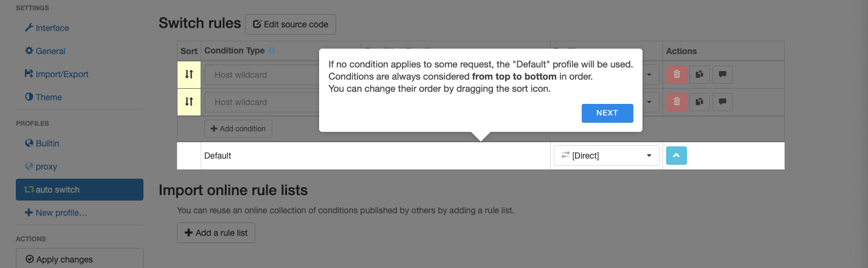This screenshot has width=868, height=268.
Task: Create a new profile from sidebar
Action: point(61,213)
